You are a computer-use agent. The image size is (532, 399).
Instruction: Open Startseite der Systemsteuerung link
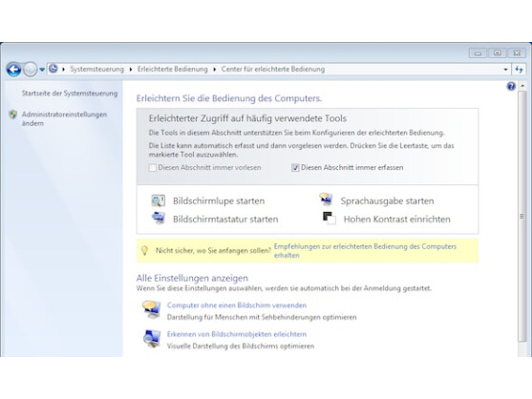[x=70, y=94]
